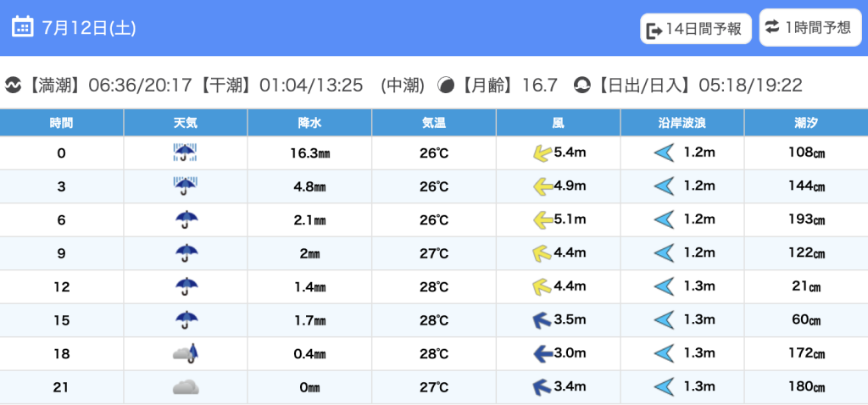This screenshot has height=405, width=868.
Task: Select the 時間 column header
Action: (61, 123)
